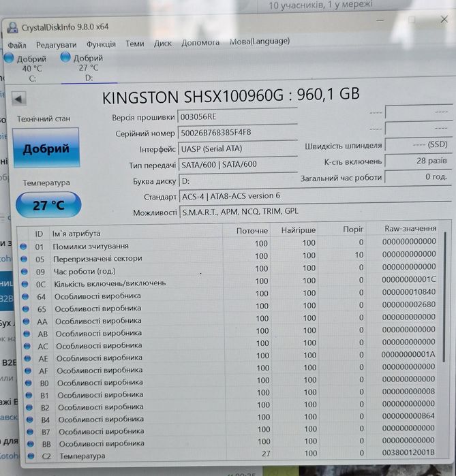Open the Редагувати menu
Viewport: 456px width, 476px height.
56,45
